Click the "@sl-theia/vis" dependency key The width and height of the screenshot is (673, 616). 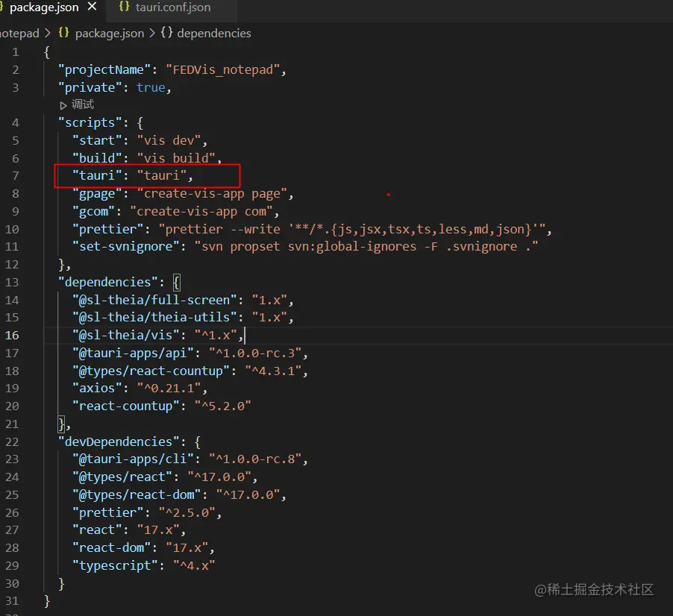pyautogui.click(x=126, y=336)
